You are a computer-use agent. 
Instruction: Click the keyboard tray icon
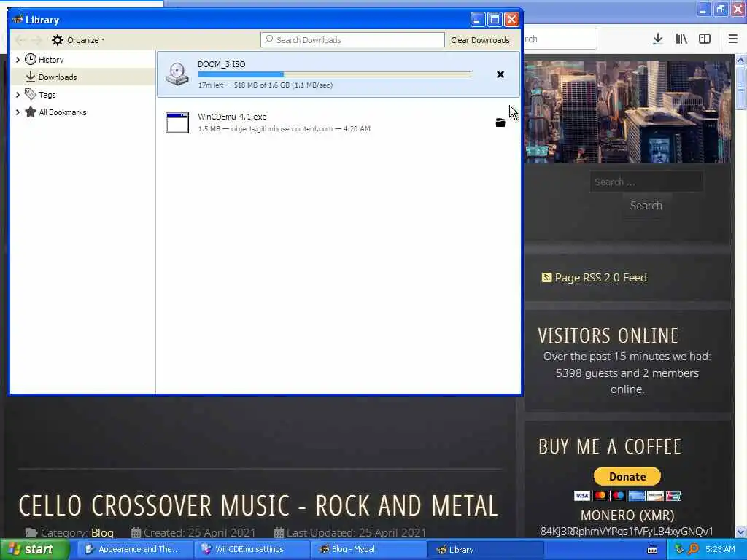click(x=652, y=550)
